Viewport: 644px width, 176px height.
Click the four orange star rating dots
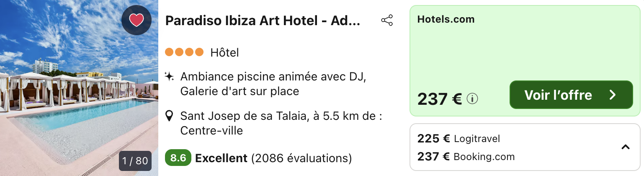pyautogui.click(x=184, y=52)
